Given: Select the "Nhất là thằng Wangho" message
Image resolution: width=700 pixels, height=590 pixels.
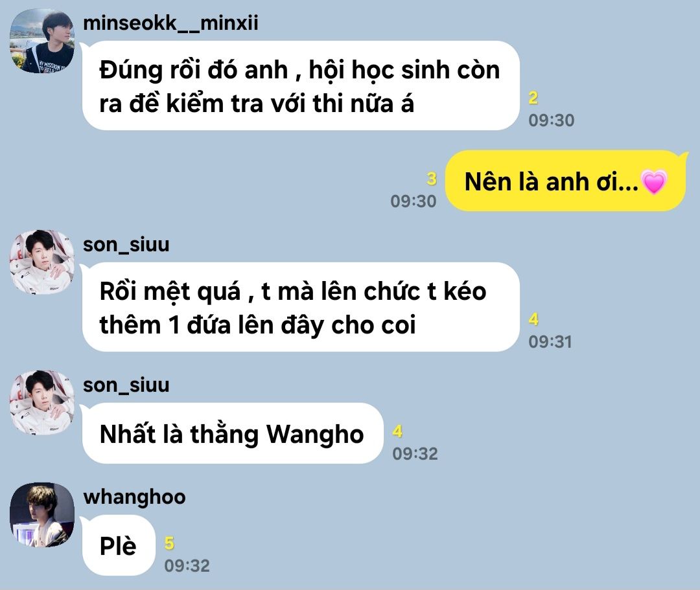Looking at the screenshot, I should pos(233,433).
